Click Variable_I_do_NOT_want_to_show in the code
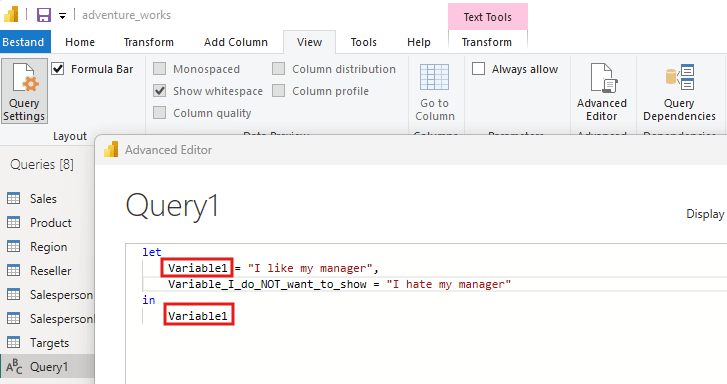Viewport: 727px width, 384px height. [268, 284]
